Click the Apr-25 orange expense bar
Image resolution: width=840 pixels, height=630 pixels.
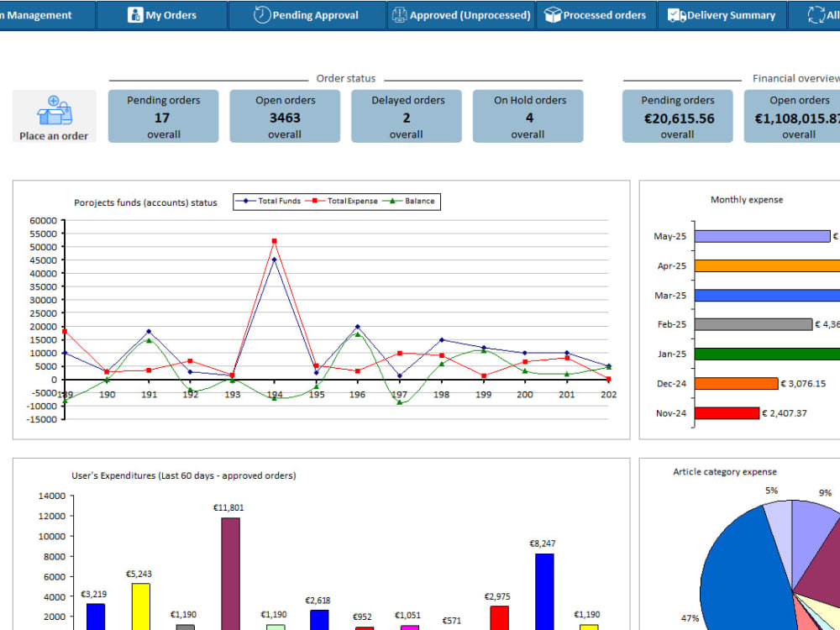[x=767, y=265]
